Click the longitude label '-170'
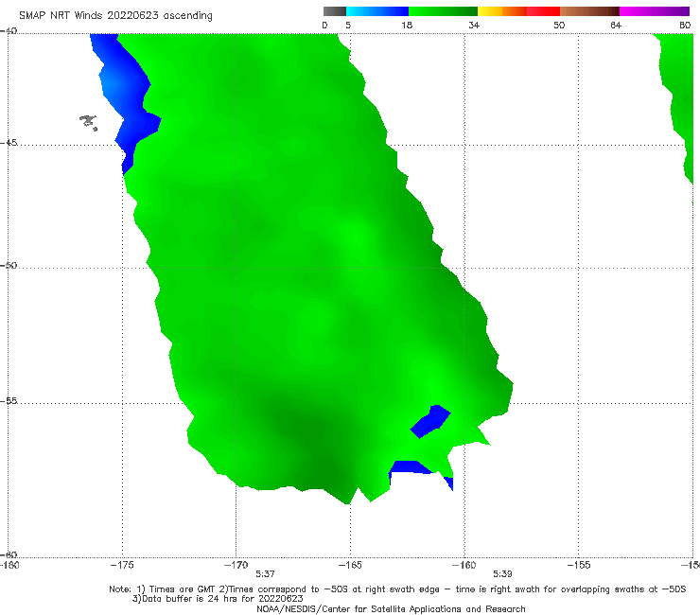This screenshot has height=615, width=700. (236, 565)
